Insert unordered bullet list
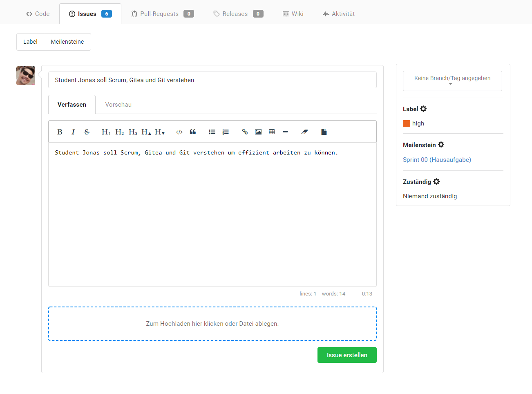The image size is (532, 394). (x=212, y=132)
